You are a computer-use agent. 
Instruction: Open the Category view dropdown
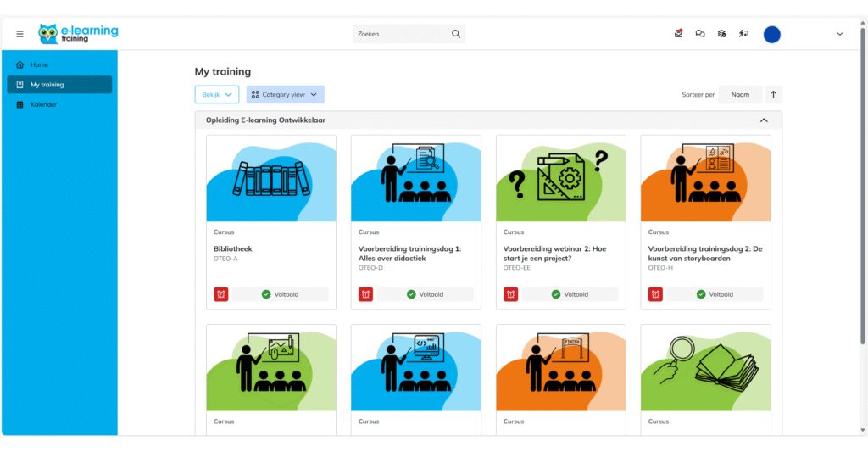[285, 95]
